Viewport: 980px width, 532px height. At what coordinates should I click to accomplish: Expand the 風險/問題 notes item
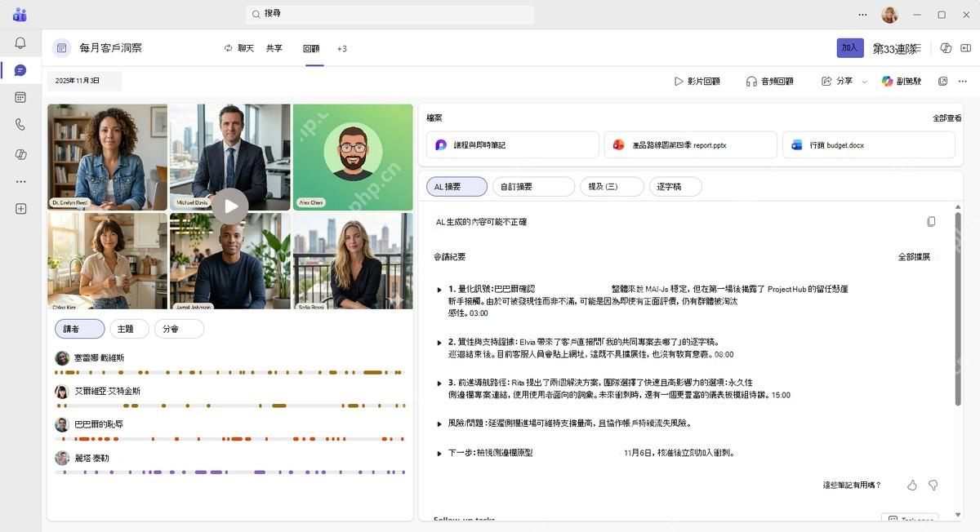pos(439,424)
